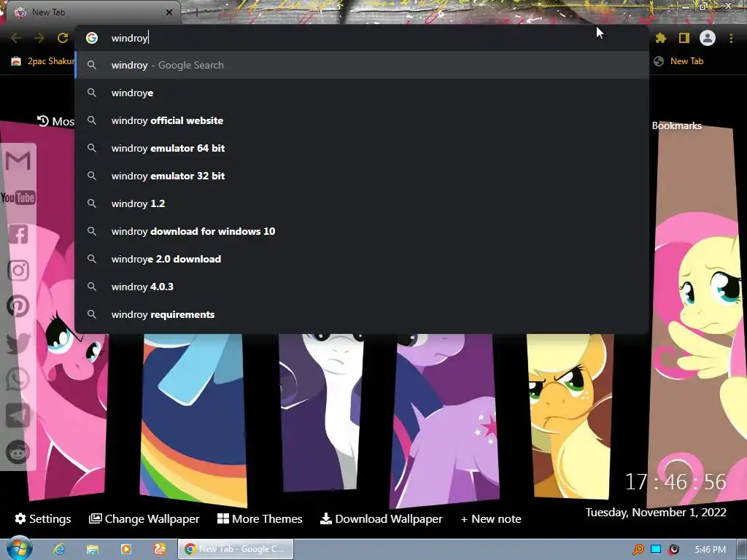Open a new tab with plus button

pos(196,12)
